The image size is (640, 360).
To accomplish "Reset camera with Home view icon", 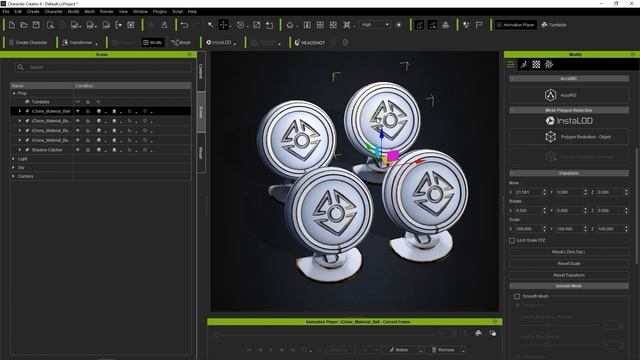I will pos(290,25).
